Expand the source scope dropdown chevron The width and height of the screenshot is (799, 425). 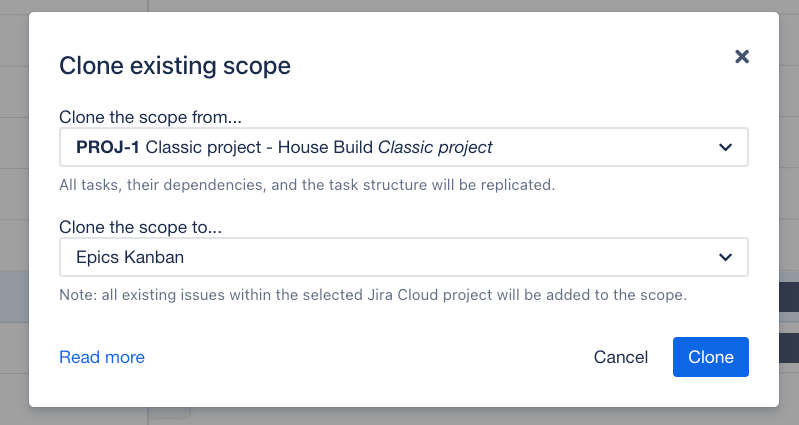coord(726,147)
